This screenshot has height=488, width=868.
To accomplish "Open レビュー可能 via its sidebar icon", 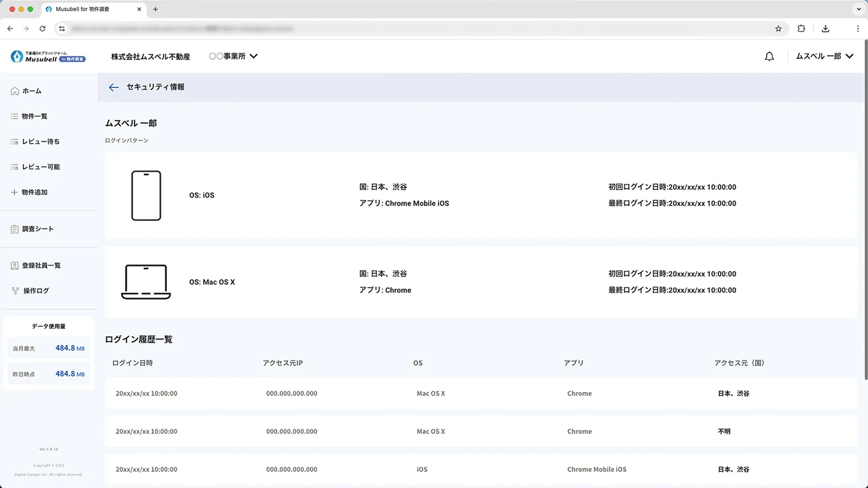I will click(x=14, y=166).
